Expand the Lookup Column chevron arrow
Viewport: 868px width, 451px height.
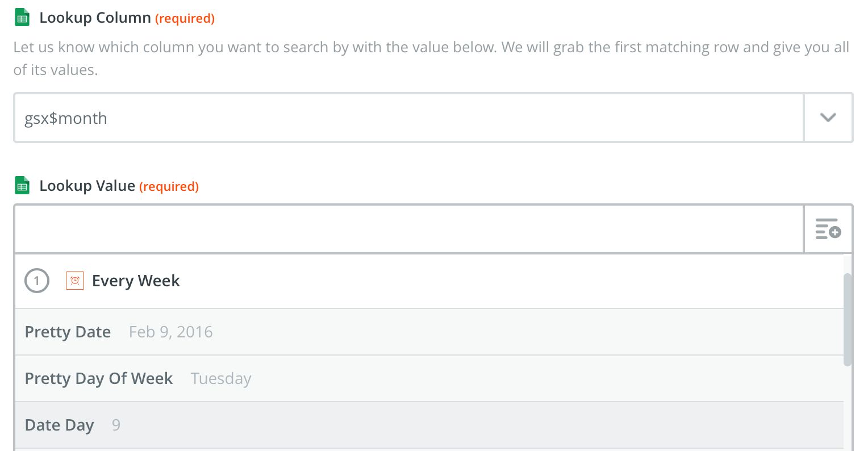tap(828, 118)
